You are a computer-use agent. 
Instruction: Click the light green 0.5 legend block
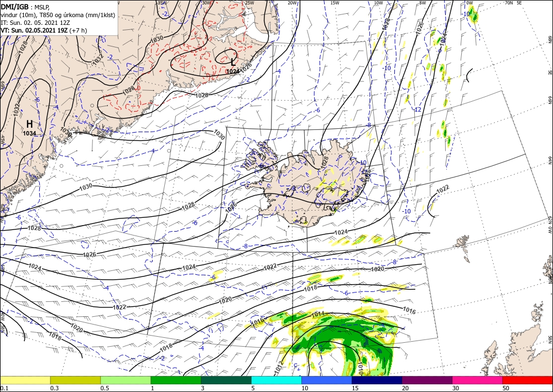[x=126, y=380]
